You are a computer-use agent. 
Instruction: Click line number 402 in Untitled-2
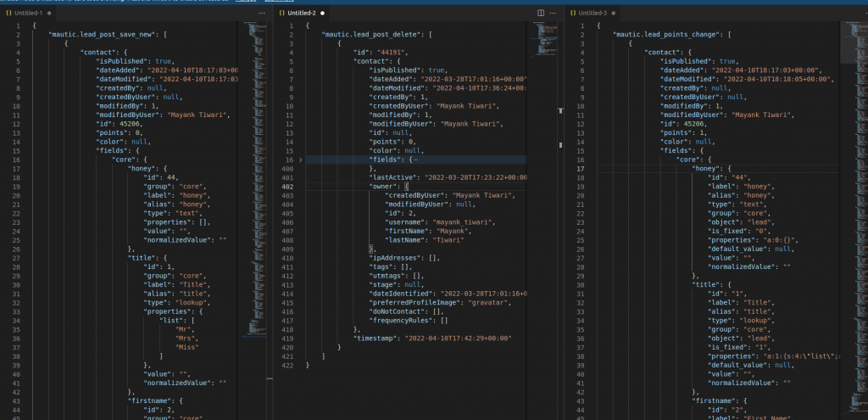pos(287,187)
